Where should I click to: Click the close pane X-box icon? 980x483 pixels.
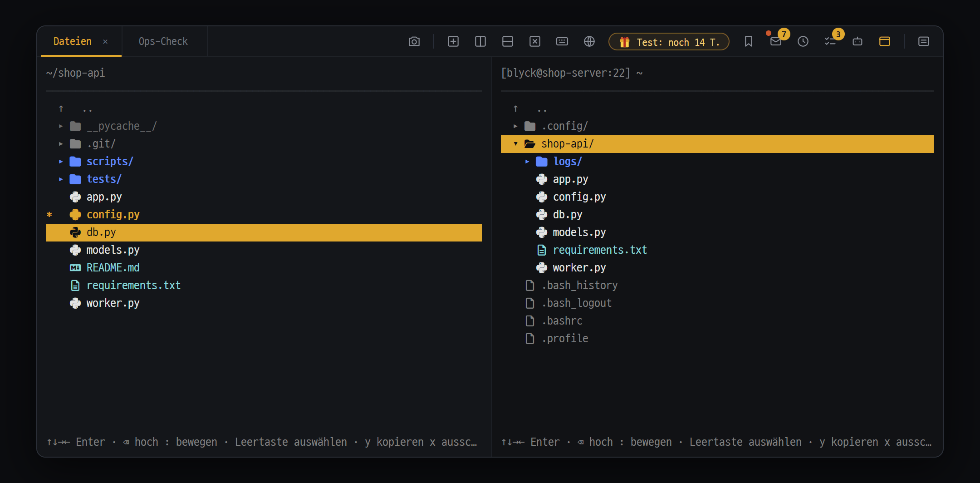click(x=534, y=42)
